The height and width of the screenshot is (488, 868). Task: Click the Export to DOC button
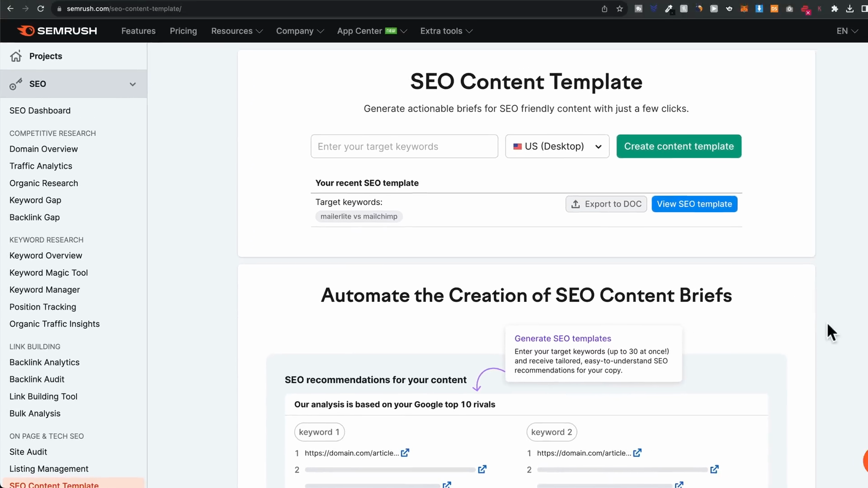(606, 204)
